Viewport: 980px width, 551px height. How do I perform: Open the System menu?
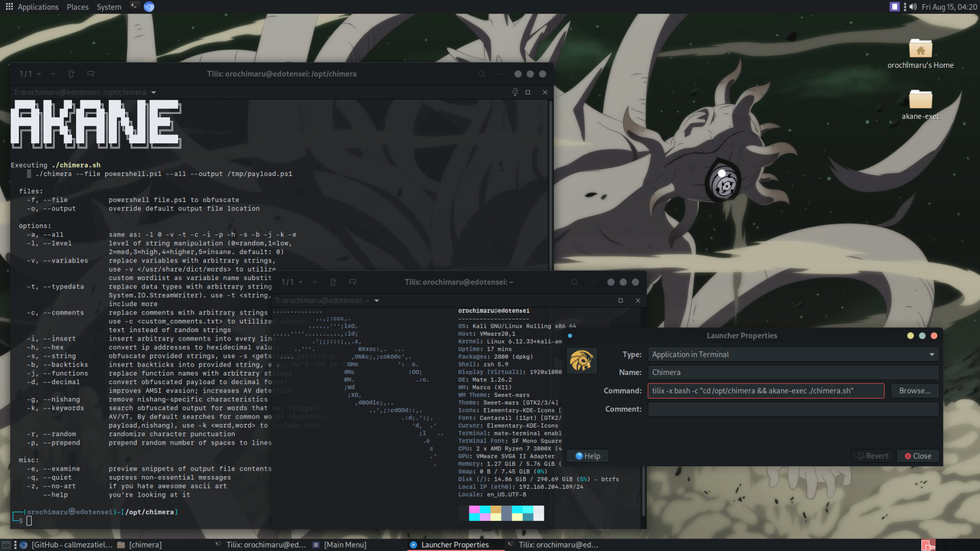[109, 7]
